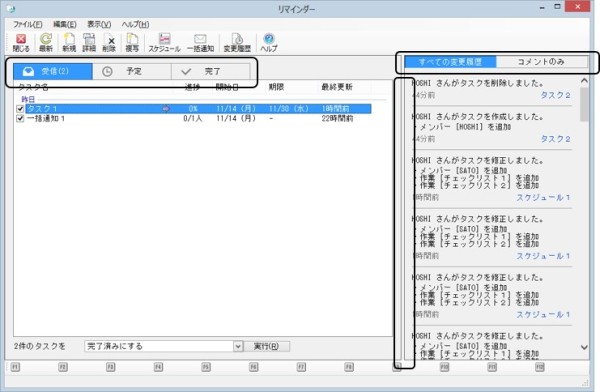Open the second タスク2 link
Viewport: 600px width, 392px height.
(555, 139)
